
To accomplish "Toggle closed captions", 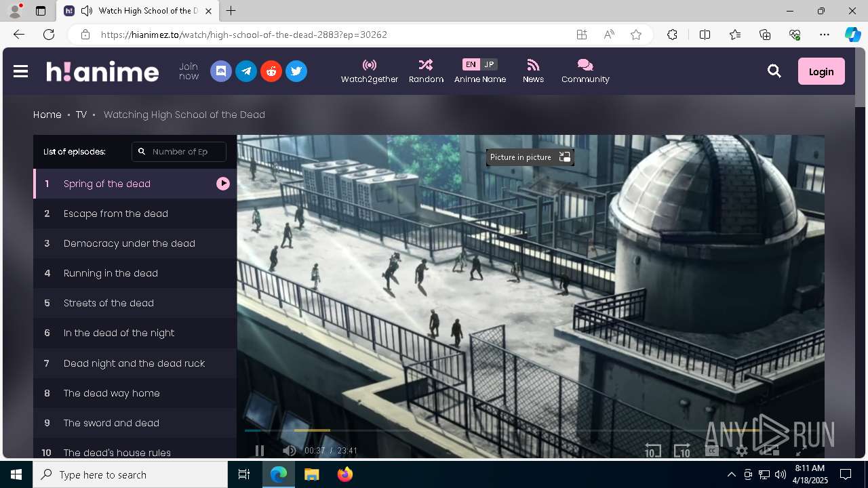I will [712, 451].
